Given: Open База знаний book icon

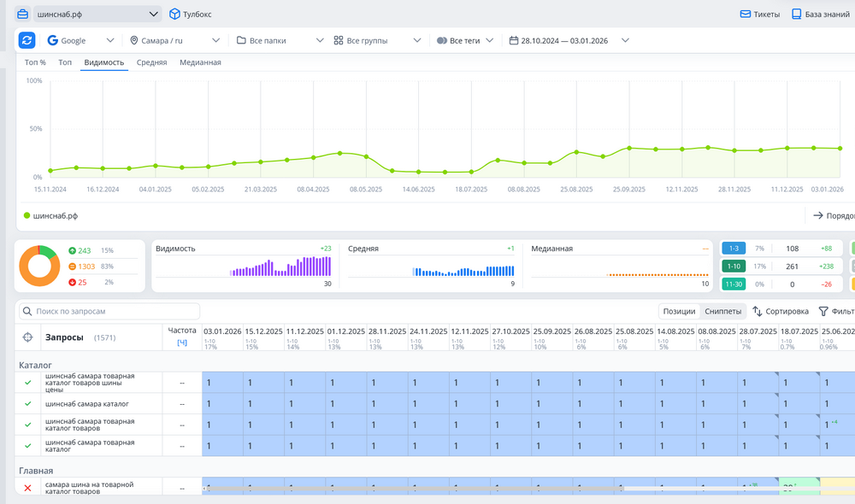Looking at the screenshot, I should 796,15.
